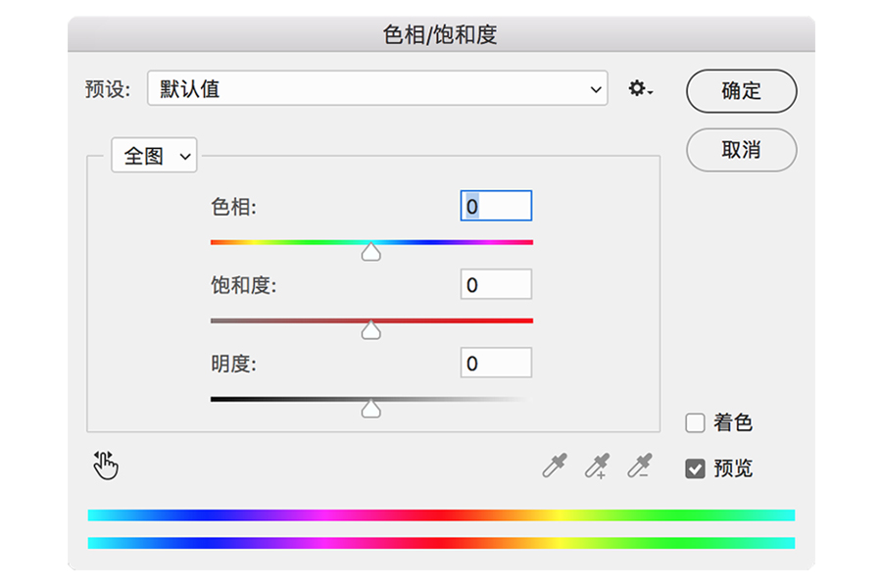The image size is (882, 588).
Task: Click the 色相 hue slider handle
Action: pos(370,253)
